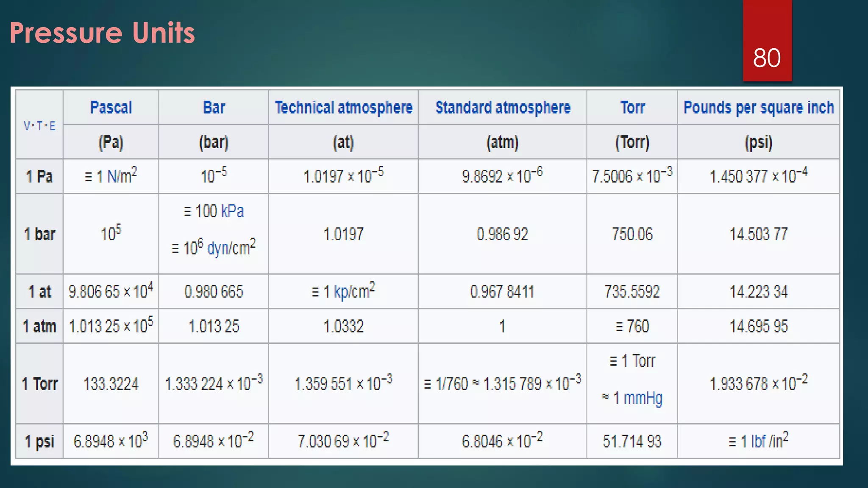
Task: Select the 10⁵ value in bar row
Action: coord(111,233)
